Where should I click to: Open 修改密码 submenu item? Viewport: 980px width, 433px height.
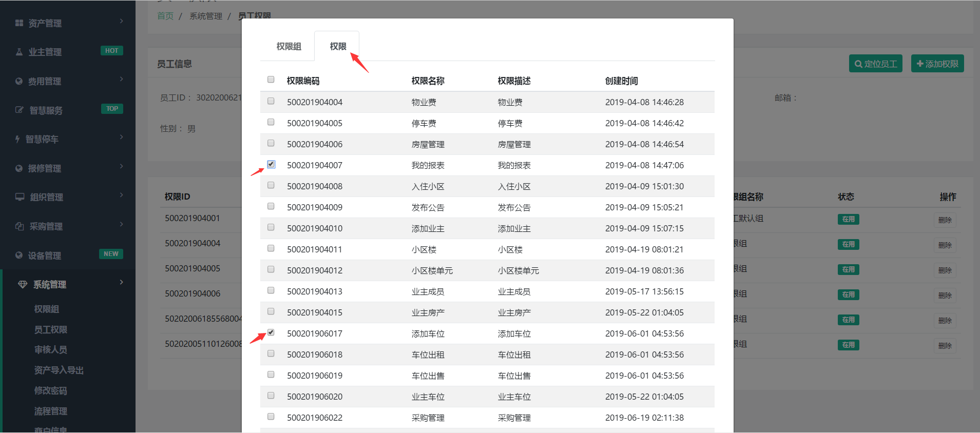tap(51, 390)
